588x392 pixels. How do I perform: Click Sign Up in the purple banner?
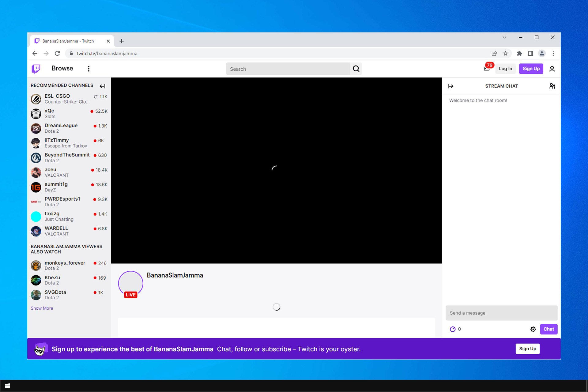527,349
